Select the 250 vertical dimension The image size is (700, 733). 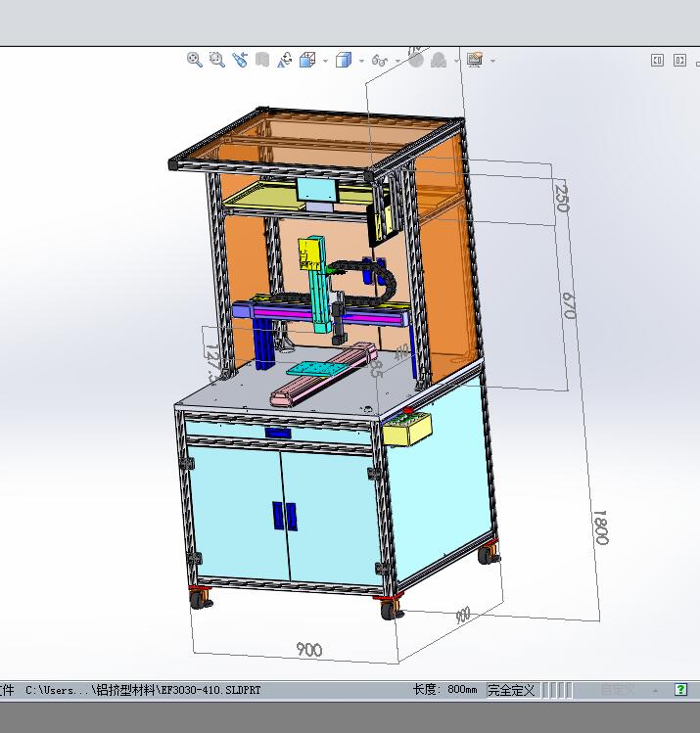point(561,199)
